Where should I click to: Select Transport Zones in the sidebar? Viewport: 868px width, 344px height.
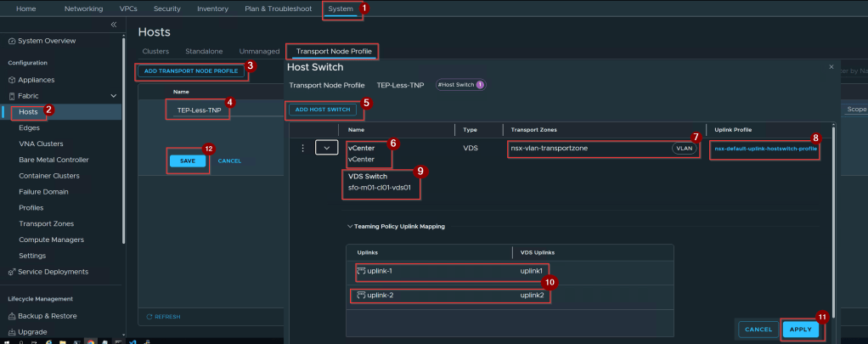pos(46,223)
